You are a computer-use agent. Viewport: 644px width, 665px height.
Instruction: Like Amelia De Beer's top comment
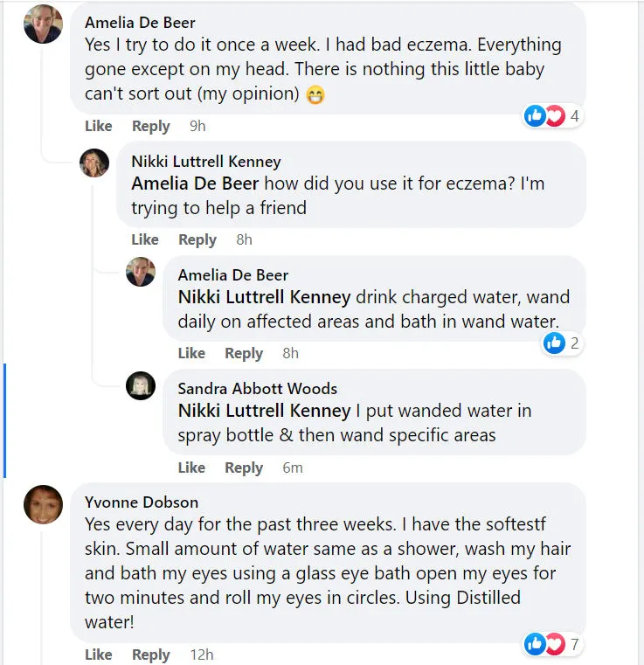point(98,126)
